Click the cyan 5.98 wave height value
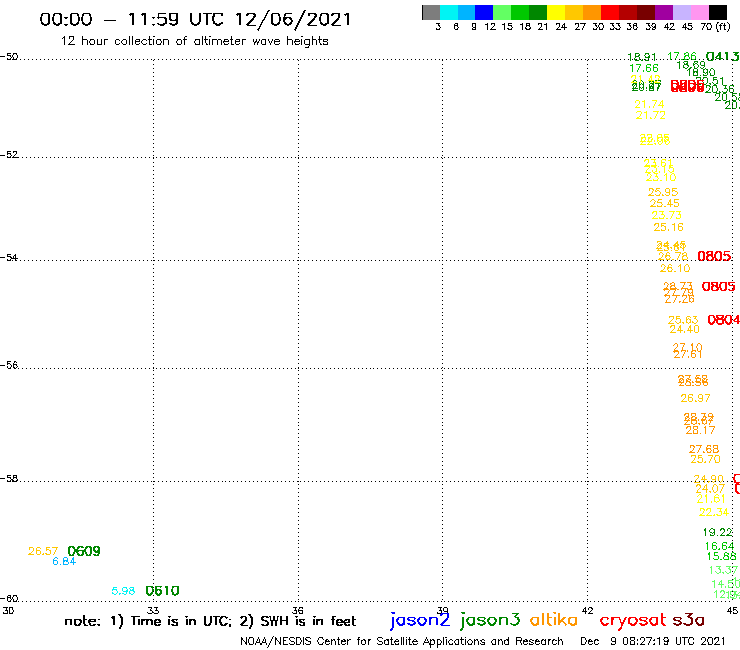This screenshot has width=740, height=650. [x=123, y=591]
